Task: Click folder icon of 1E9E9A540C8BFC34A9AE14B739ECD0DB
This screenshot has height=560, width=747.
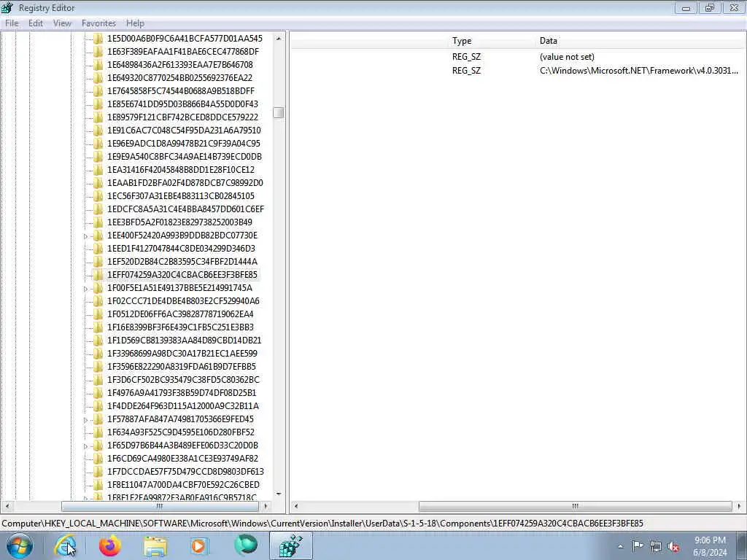Action: click(x=98, y=156)
